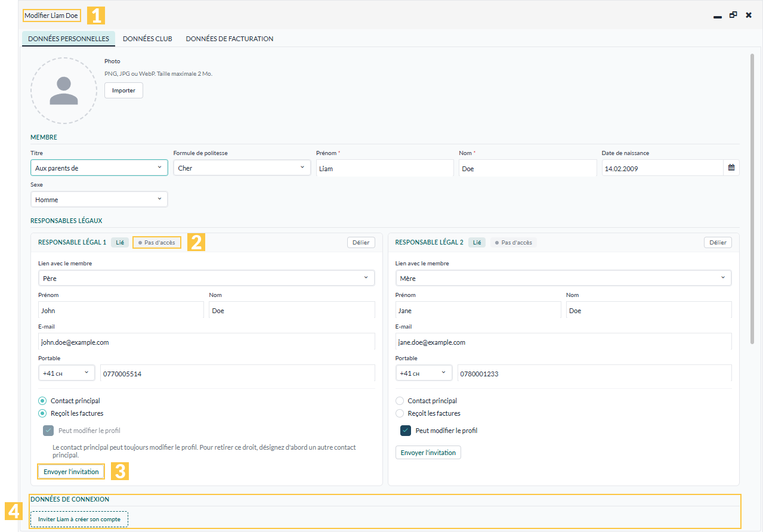Open the birth date calendar picker

click(731, 168)
